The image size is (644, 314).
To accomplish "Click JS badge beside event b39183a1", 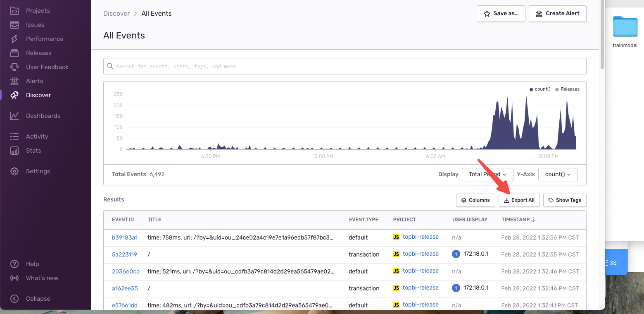I will point(396,237).
